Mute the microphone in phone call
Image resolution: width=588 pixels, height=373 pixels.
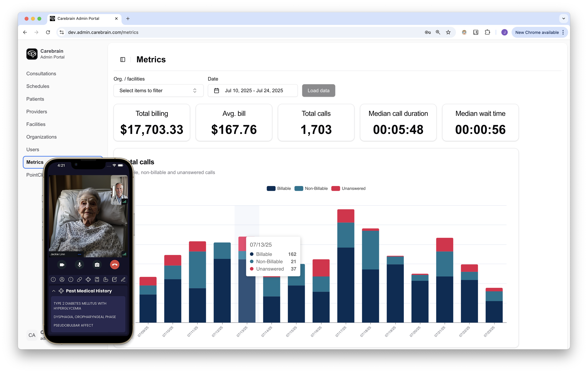(80, 265)
